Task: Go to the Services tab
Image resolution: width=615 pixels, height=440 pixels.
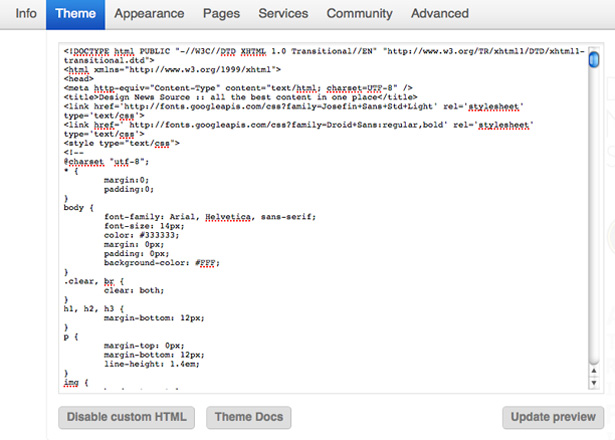Action: (x=283, y=14)
